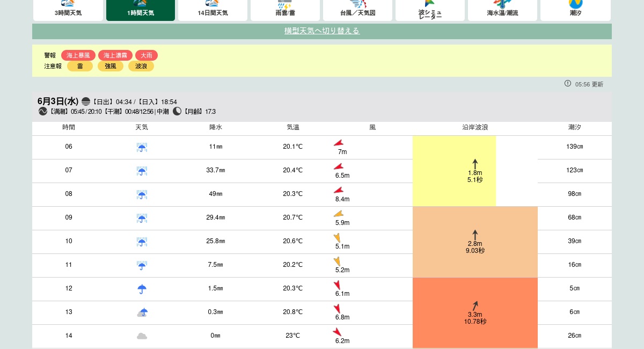Click the 49㎜ precipitation value
The width and height of the screenshot is (644, 349).
(216, 194)
